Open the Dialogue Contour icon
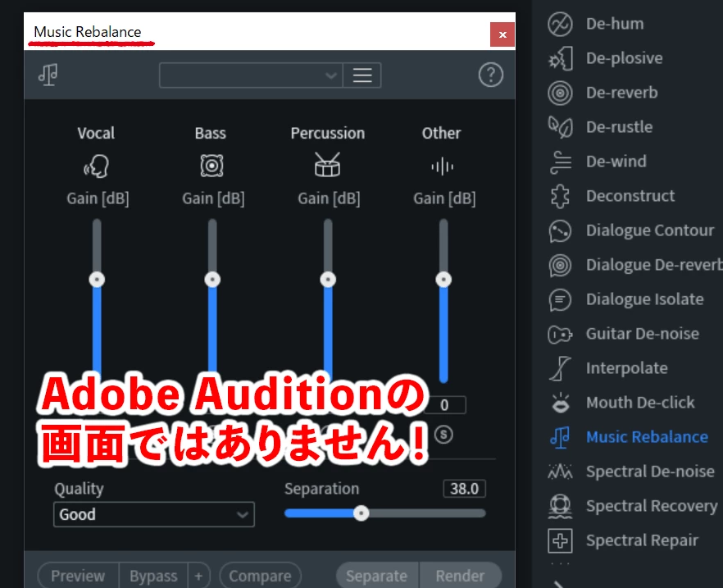Screen dimensions: 723x588 (x=560, y=230)
